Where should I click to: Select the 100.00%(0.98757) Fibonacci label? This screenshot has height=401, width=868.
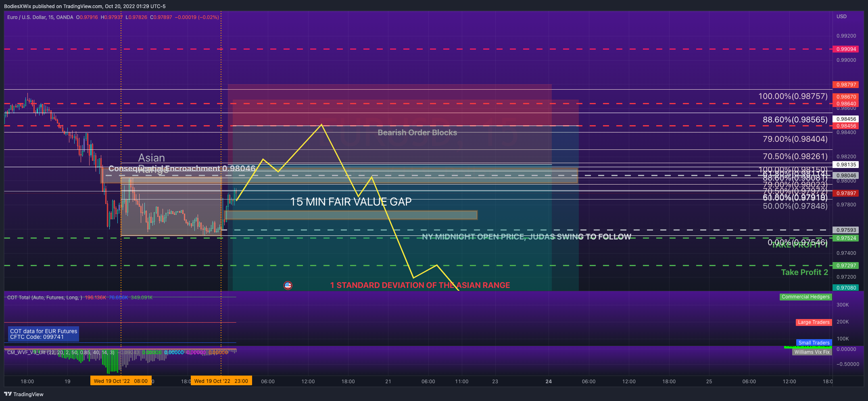793,96
